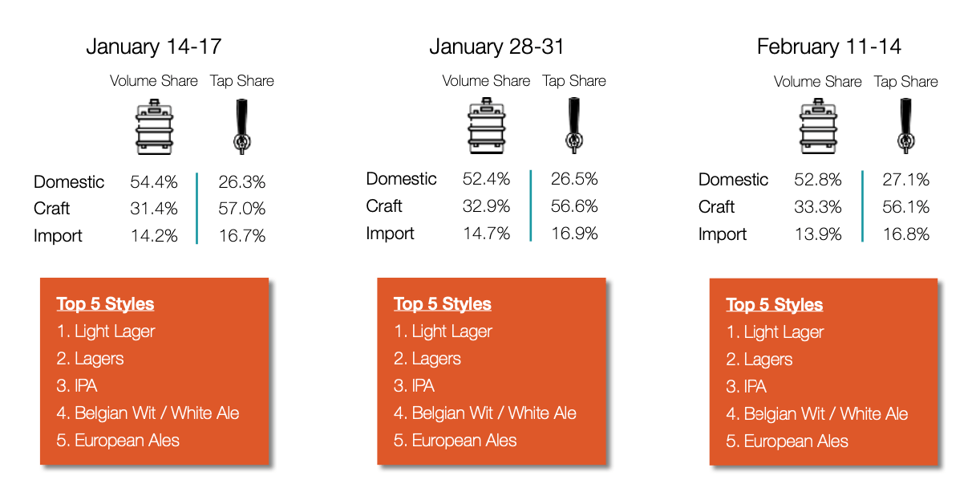Click the 56.6% Craft tap share value
The width and height of the screenshot is (980, 488).
(574, 206)
